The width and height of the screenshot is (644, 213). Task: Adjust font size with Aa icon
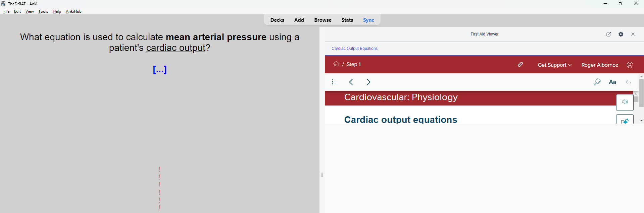click(612, 82)
